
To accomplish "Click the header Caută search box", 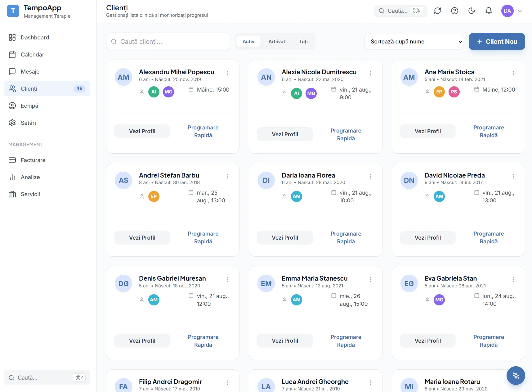I will point(400,11).
